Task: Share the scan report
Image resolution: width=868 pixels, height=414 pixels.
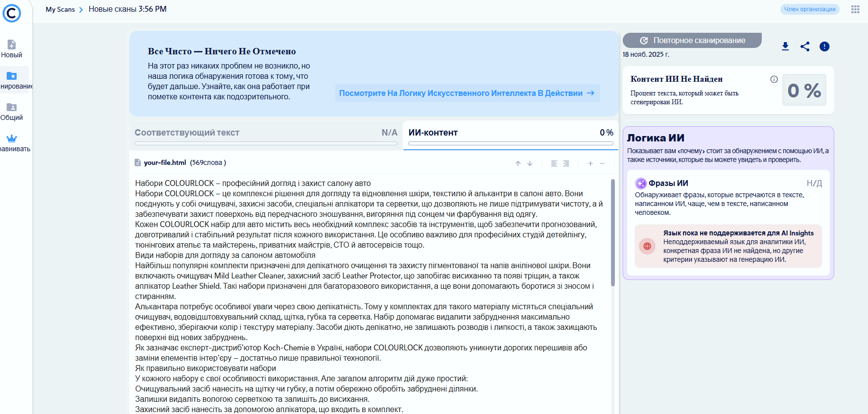Action: (x=805, y=46)
